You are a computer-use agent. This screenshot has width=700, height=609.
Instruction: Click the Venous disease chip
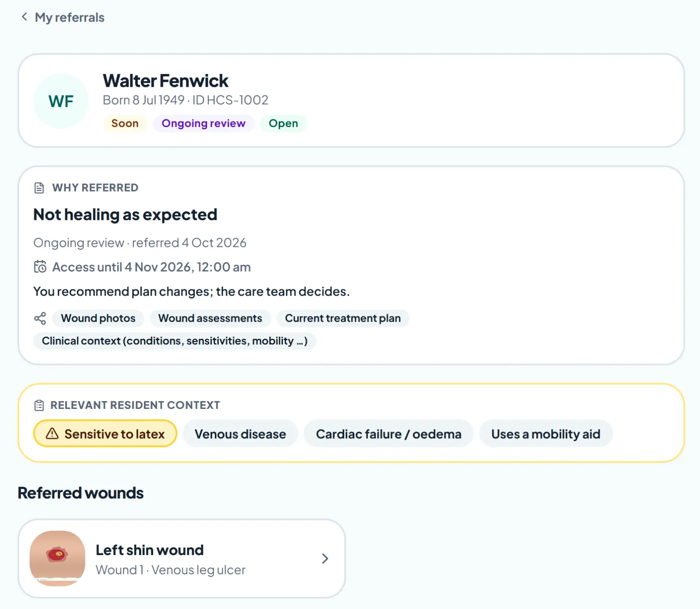click(x=240, y=434)
